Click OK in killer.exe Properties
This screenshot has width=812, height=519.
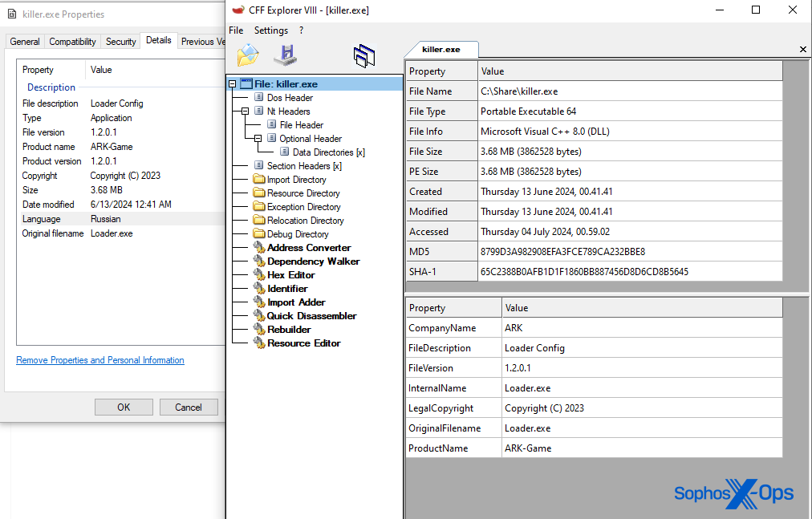click(x=124, y=407)
